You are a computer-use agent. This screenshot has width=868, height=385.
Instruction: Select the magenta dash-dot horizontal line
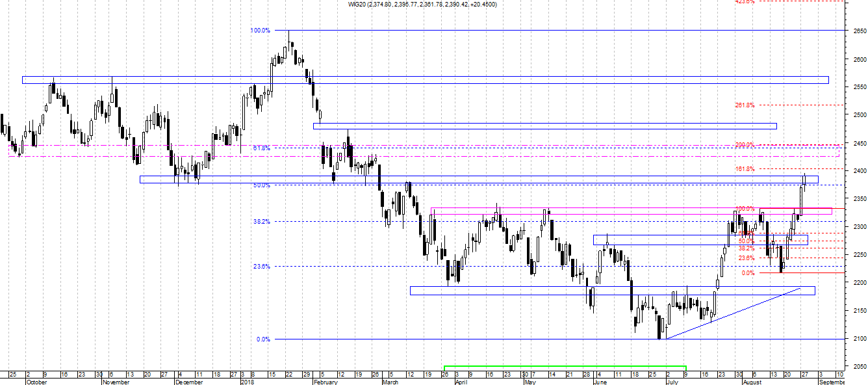coord(455,156)
